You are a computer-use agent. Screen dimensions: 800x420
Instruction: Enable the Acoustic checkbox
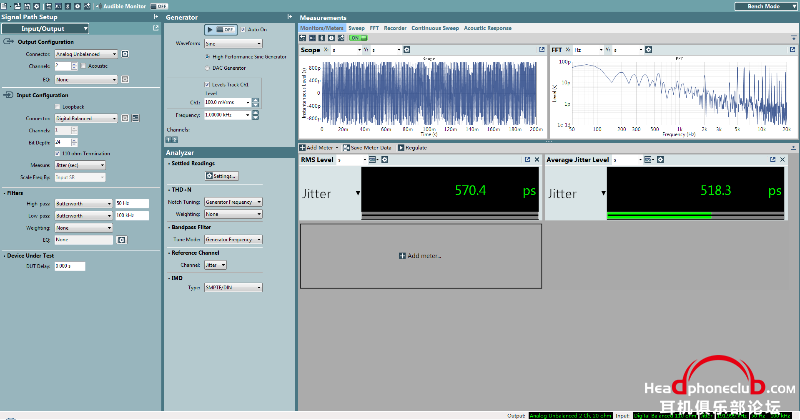pyautogui.click(x=84, y=66)
